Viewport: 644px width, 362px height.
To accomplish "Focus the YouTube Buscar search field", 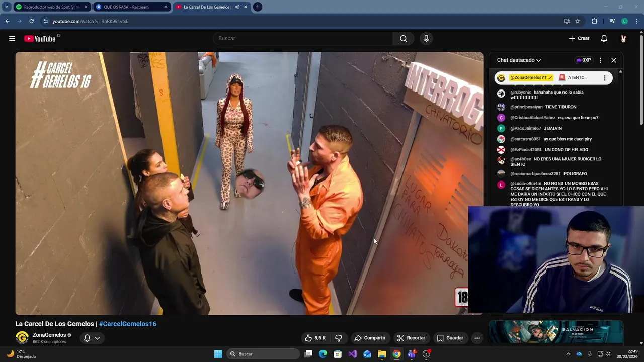I will pos(303,39).
